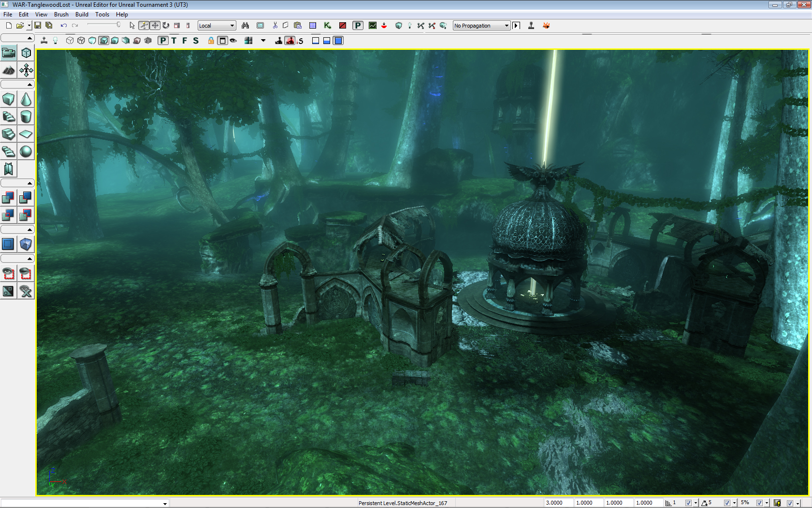Create a new map with New icon

[x=9, y=26]
